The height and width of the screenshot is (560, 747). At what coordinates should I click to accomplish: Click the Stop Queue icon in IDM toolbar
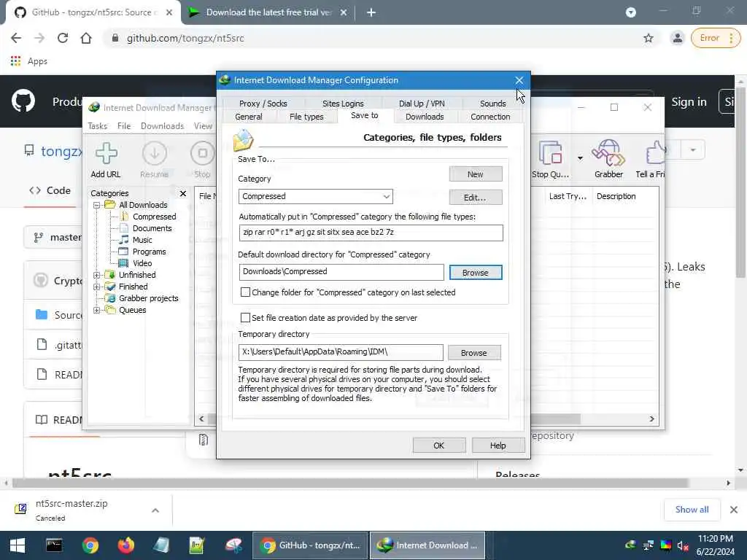point(550,160)
